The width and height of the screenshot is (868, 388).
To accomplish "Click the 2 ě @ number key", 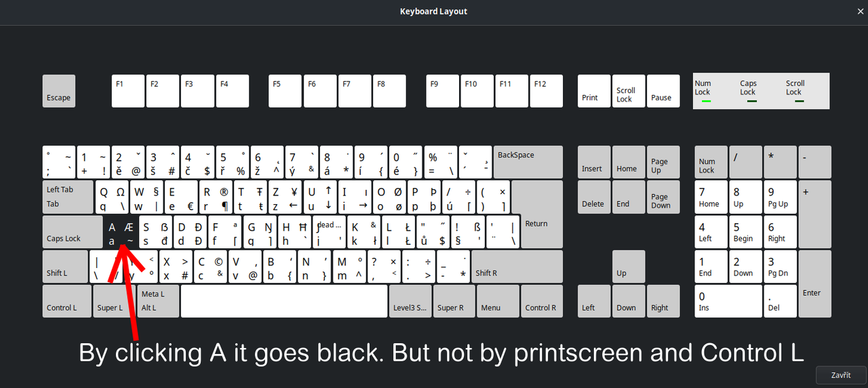I will [x=128, y=162].
